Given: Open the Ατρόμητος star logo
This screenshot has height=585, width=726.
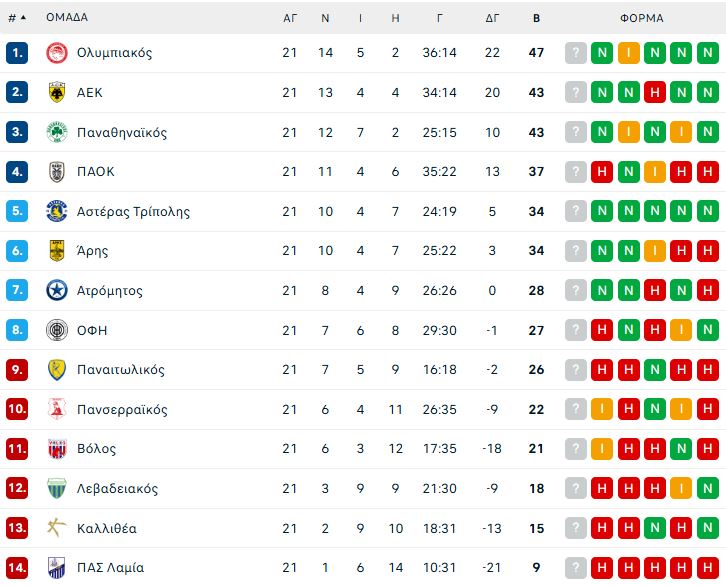Looking at the screenshot, I should tap(57, 290).
